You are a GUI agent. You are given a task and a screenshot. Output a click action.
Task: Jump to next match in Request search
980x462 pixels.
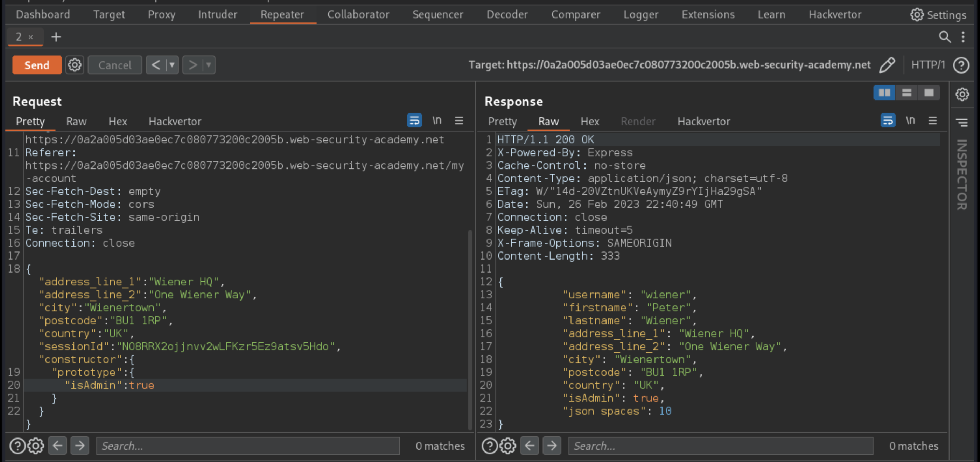(79, 445)
